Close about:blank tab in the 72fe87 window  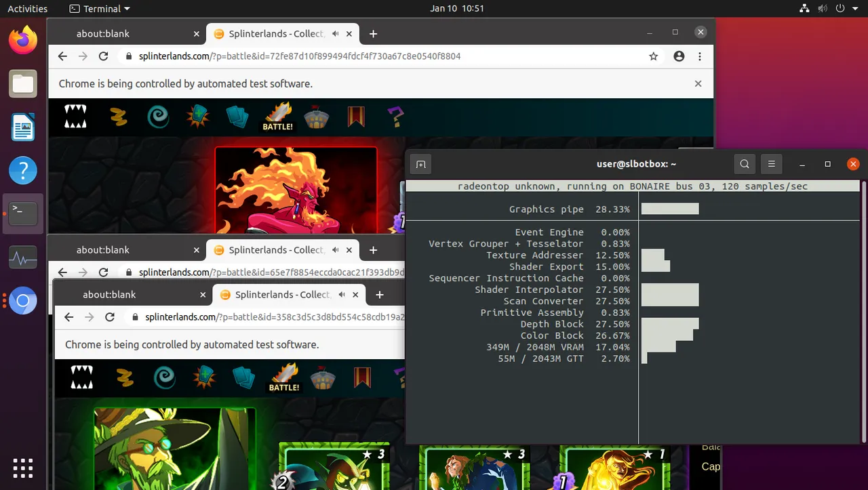pos(197,33)
